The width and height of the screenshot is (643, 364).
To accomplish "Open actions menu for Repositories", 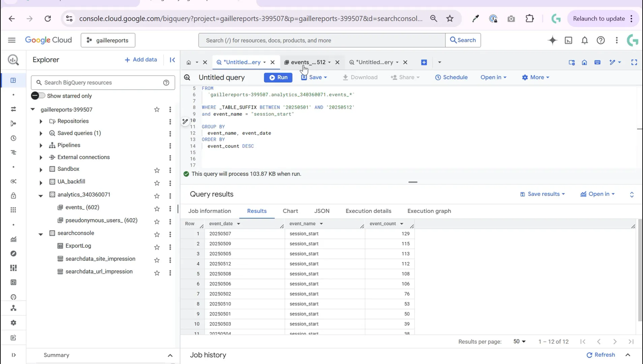I will click(x=170, y=121).
